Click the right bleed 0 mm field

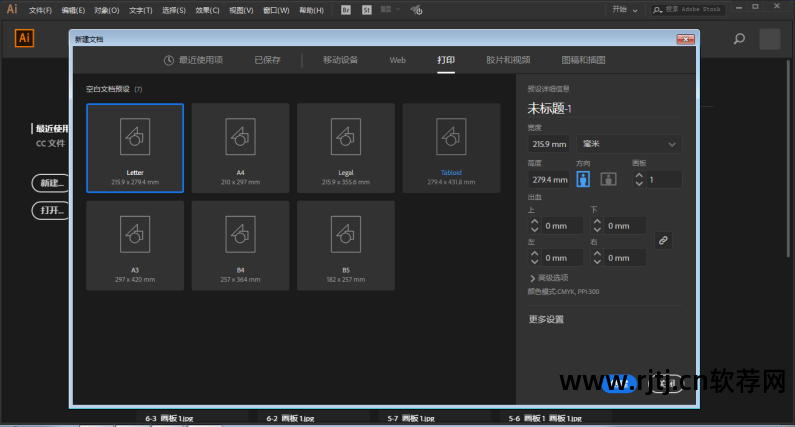[625, 258]
